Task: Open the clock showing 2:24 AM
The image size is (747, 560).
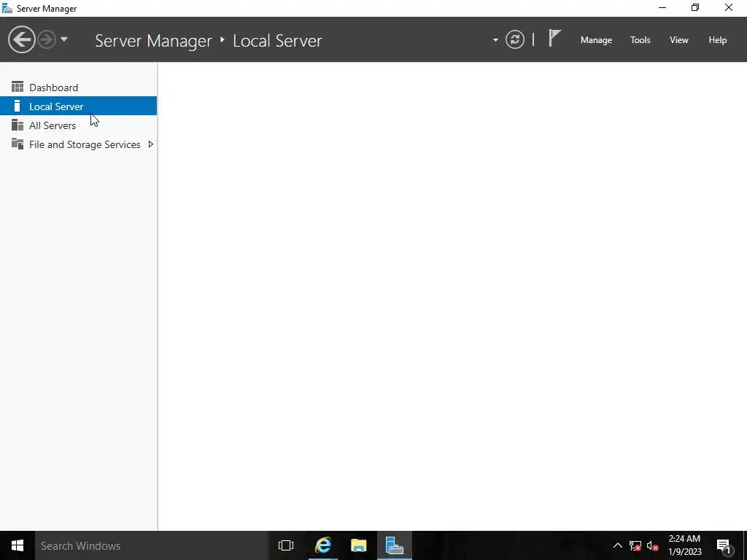Action: coord(684,545)
